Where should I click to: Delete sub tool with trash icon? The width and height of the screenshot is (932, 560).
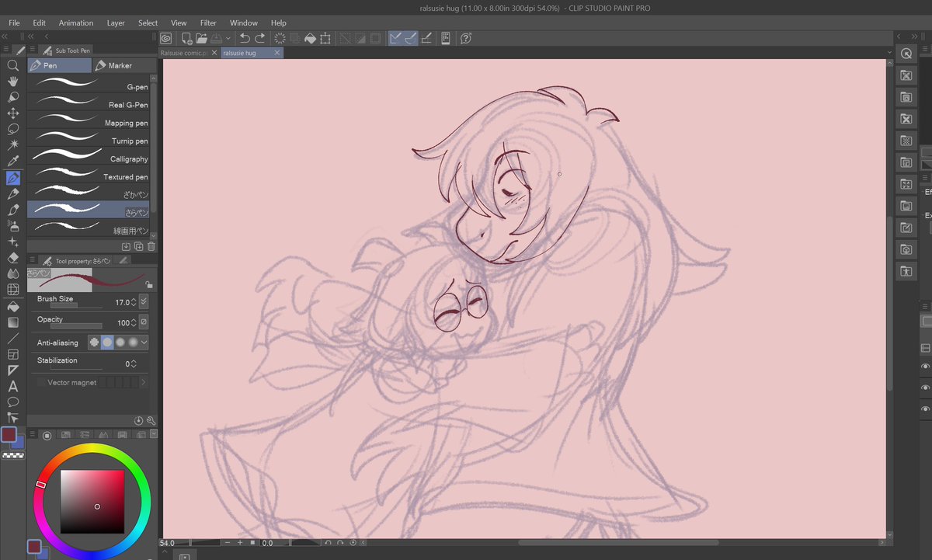151,247
